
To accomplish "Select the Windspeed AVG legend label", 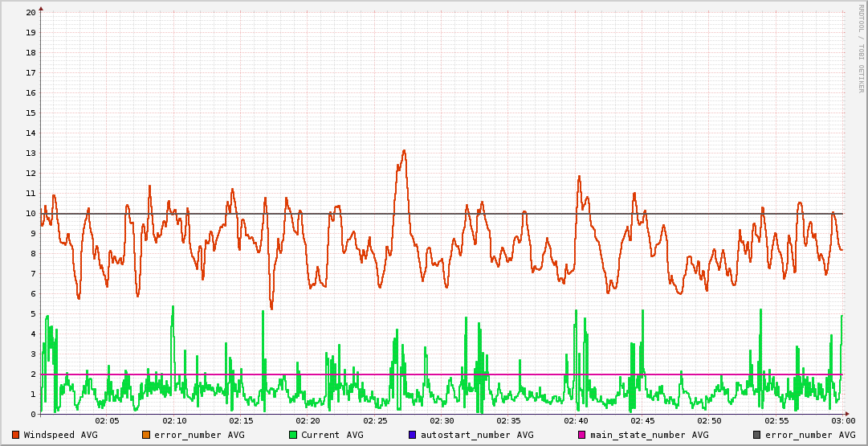I will click(60, 435).
